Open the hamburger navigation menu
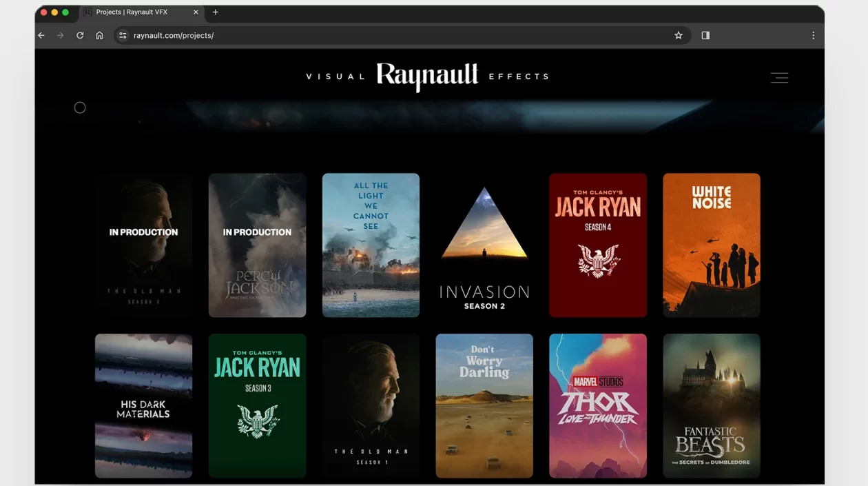Screen dimensions: 868x486 [x=779, y=77]
